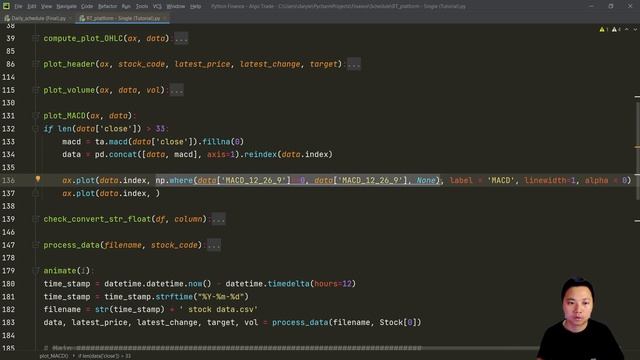Open the Help menu

pyautogui.click(x=196, y=6)
